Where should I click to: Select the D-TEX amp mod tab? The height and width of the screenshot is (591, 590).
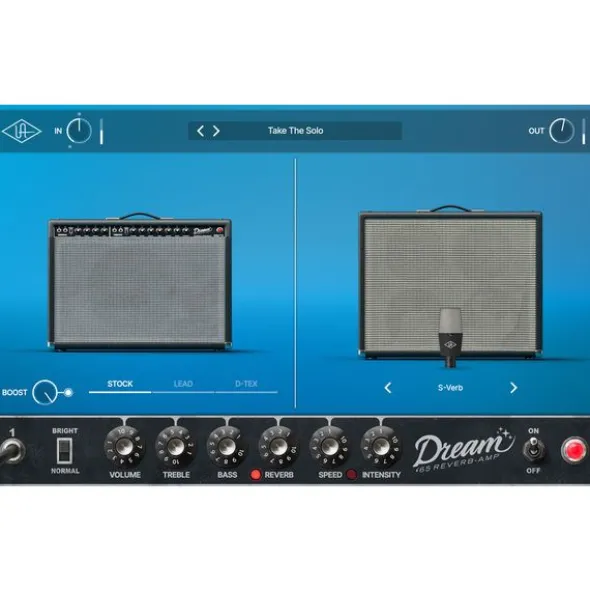[x=246, y=384]
